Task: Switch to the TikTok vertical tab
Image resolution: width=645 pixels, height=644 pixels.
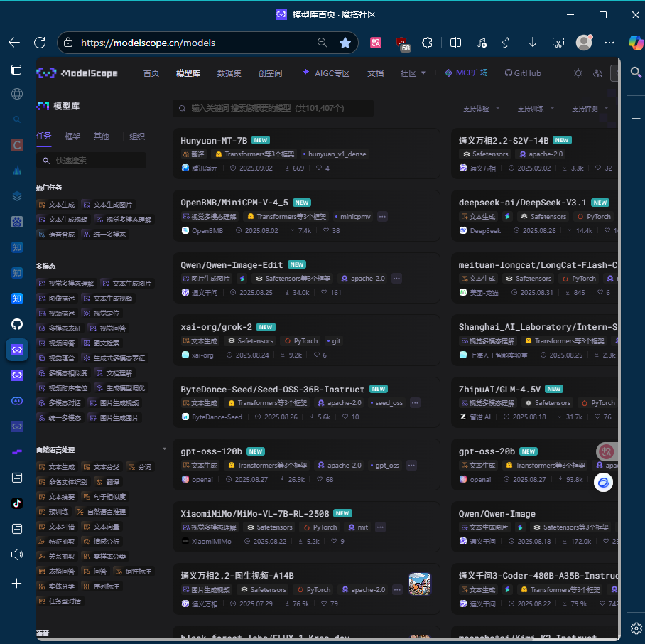Action: [17, 503]
